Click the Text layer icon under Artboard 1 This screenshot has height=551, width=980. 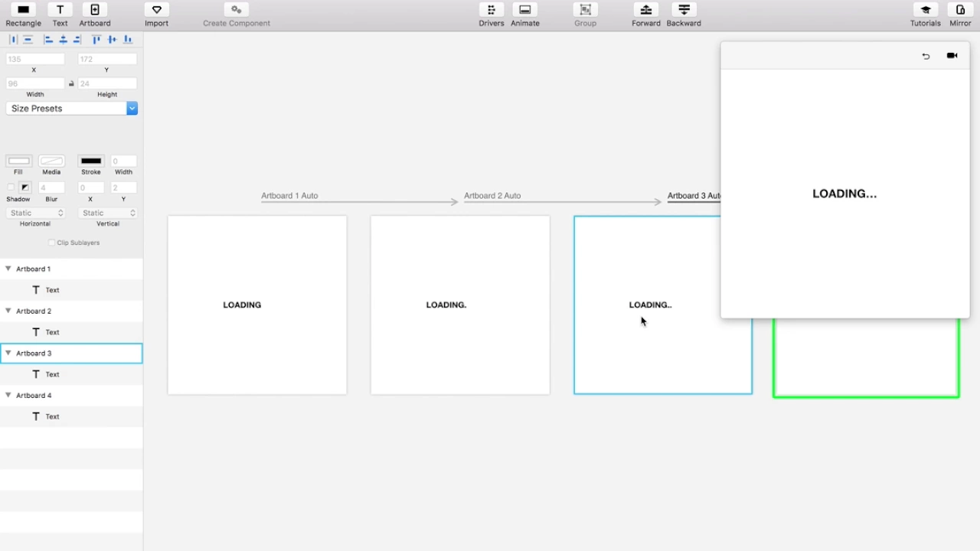click(36, 290)
